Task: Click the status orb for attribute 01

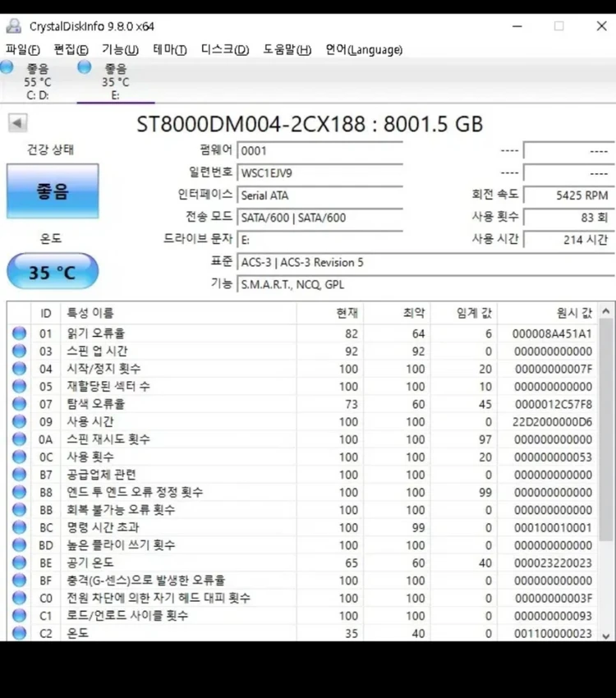Action: point(19,333)
